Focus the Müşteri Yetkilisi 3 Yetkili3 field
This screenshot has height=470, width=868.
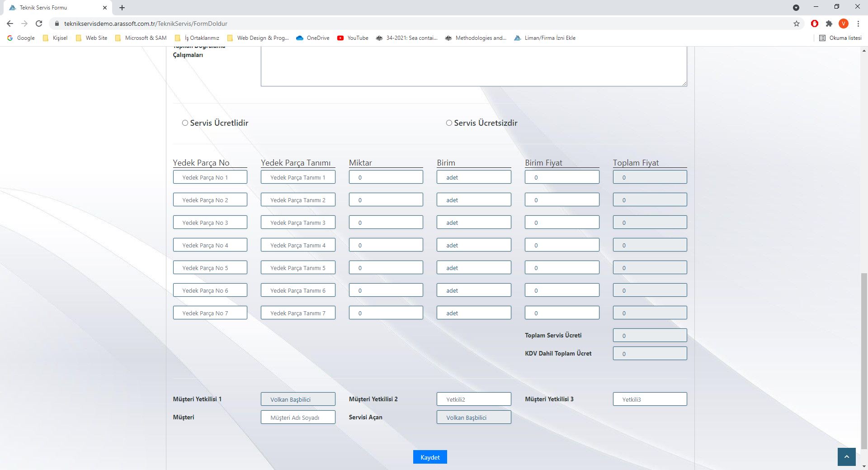click(x=650, y=399)
